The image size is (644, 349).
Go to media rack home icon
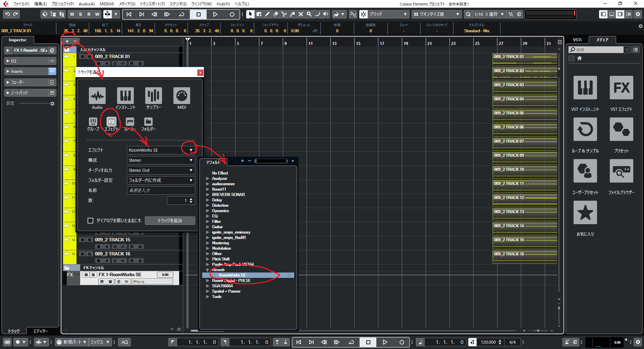(x=579, y=58)
